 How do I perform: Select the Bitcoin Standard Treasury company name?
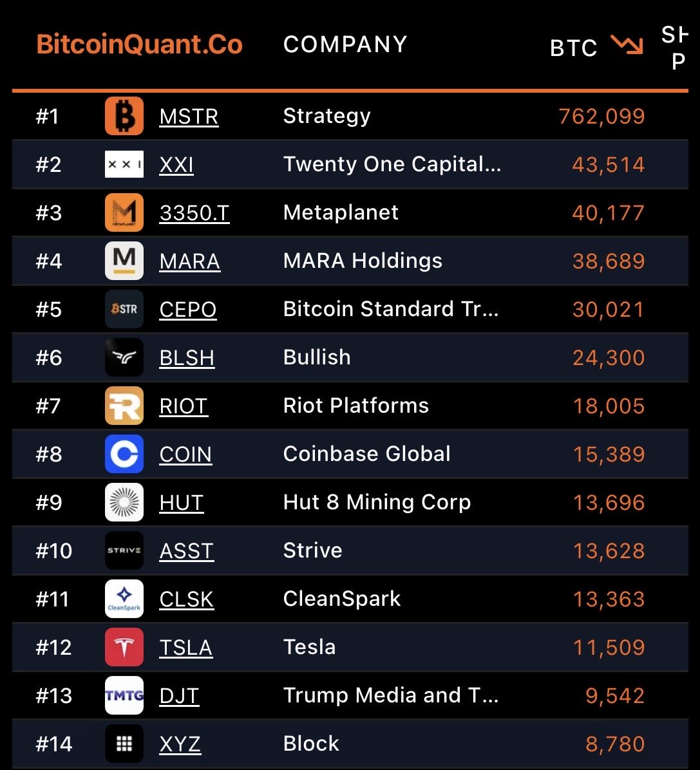(x=390, y=310)
